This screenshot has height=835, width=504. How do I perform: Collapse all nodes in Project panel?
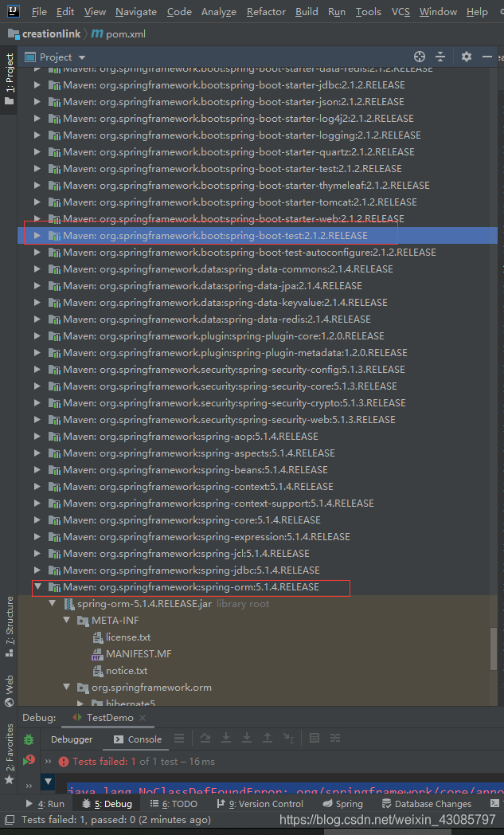click(x=440, y=57)
